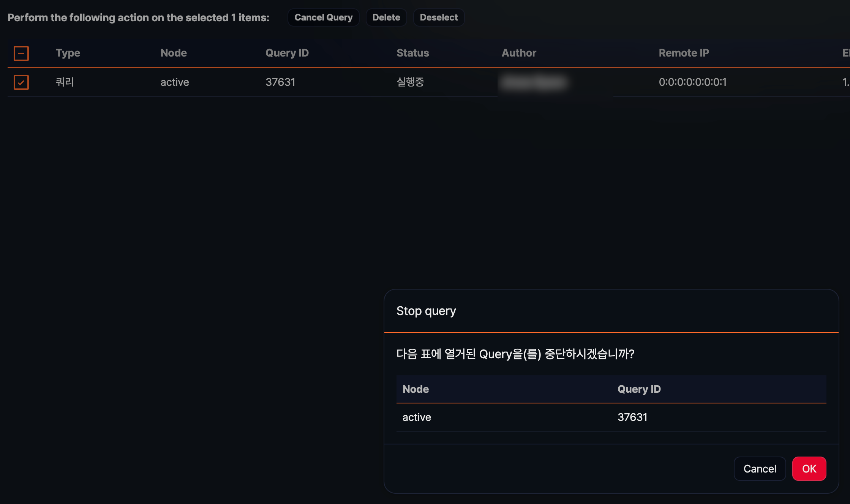Viewport: 850px width, 504px height.
Task: Sort by Node column header
Action: tap(174, 53)
